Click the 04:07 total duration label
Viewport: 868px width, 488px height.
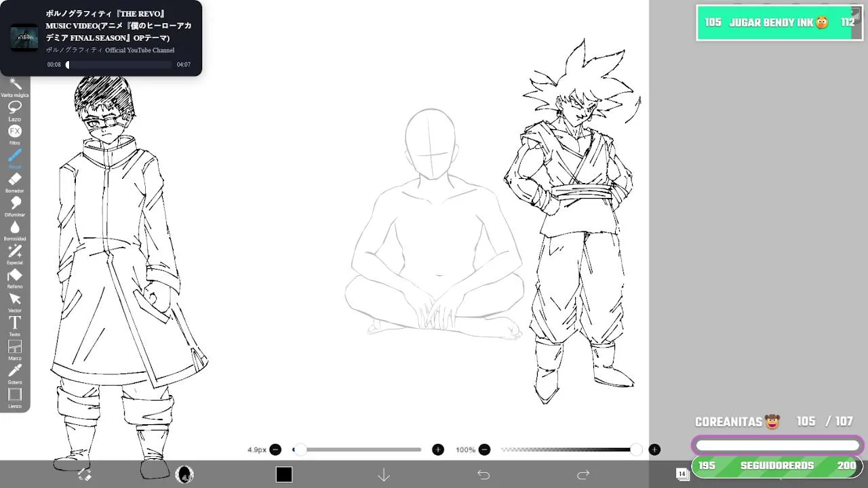pos(184,65)
